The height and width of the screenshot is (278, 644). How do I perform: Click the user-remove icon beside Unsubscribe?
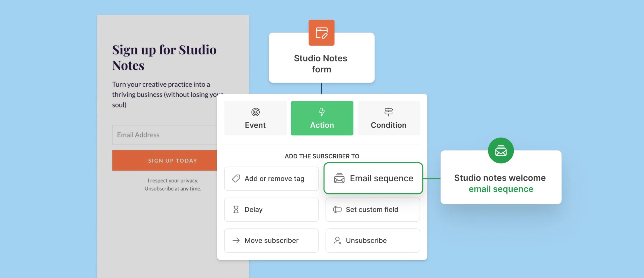tap(337, 240)
